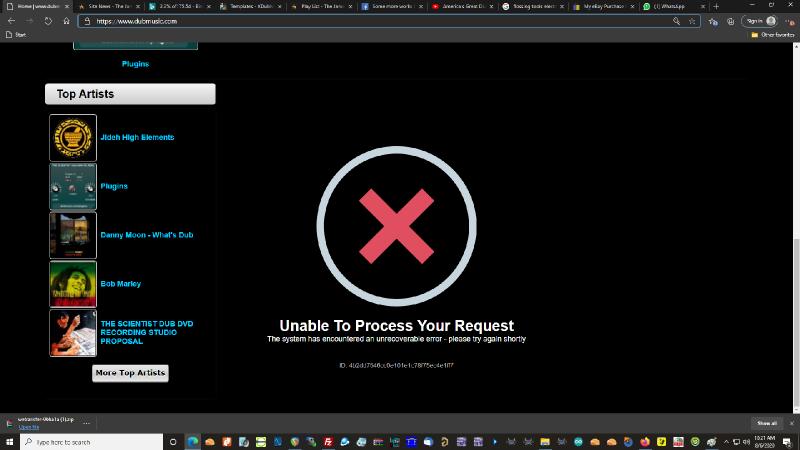The height and width of the screenshot is (450, 800).
Task: Add page to favorites with star icon
Action: click(x=691, y=20)
